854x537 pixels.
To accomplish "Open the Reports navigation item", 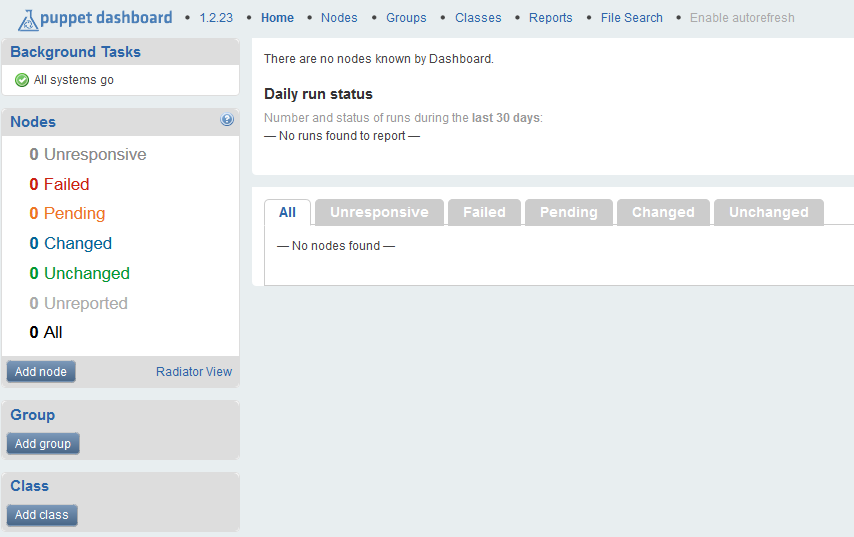I will click(551, 18).
